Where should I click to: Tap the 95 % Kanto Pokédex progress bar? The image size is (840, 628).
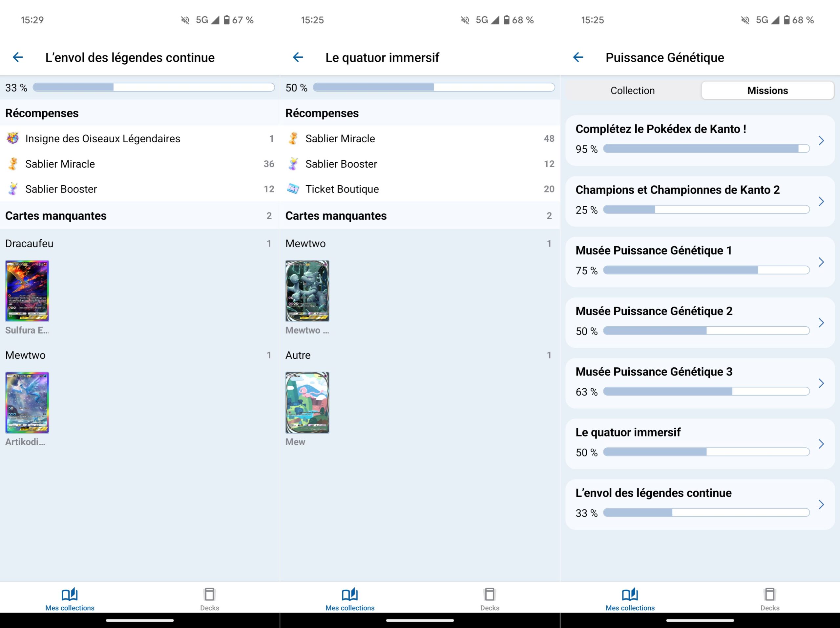(x=706, y=148)
